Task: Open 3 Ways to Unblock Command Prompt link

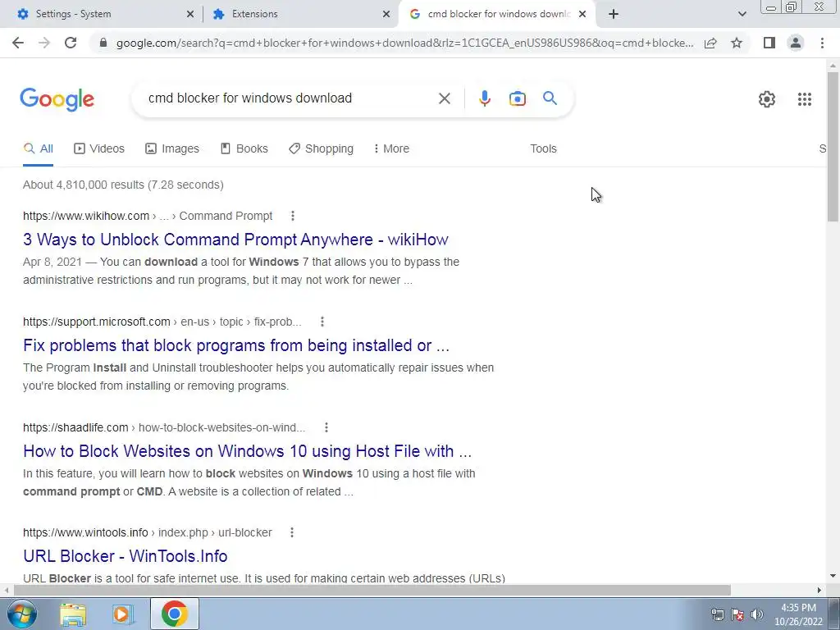Action: (235, 240)
